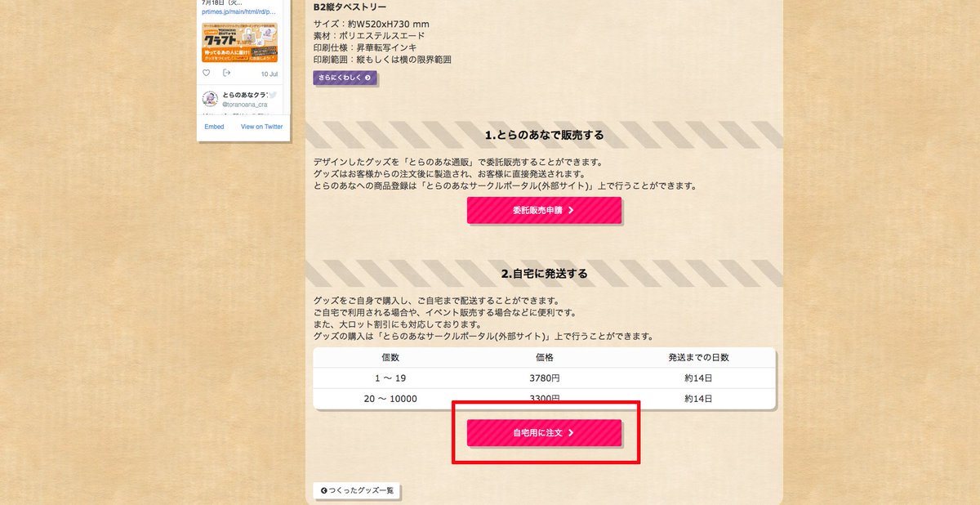Click the さらにくわしく button
The height and width of the screenshot is (505, 980).
345,78
